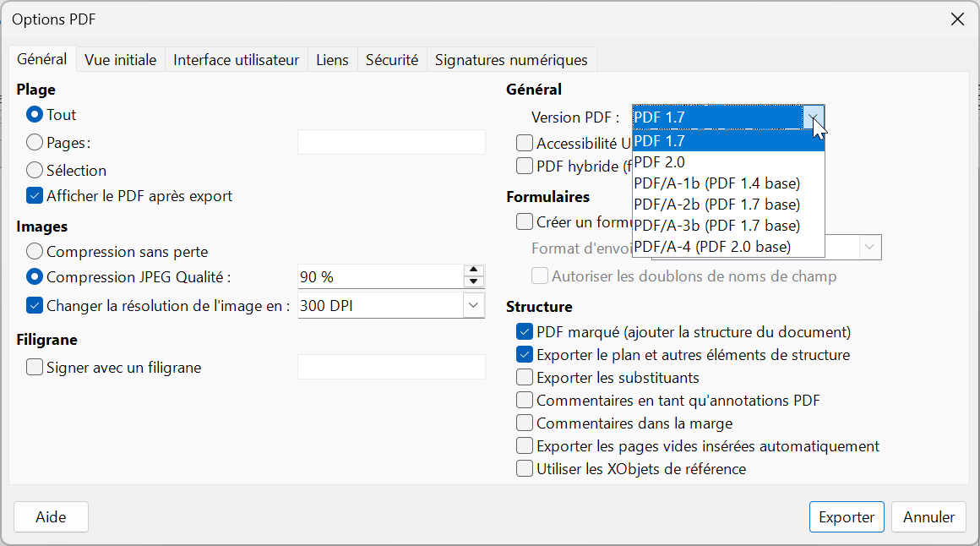Select the Pages radio button
Image resolution: width=980 pixels, height=546 pixels.
click(35, 143)
